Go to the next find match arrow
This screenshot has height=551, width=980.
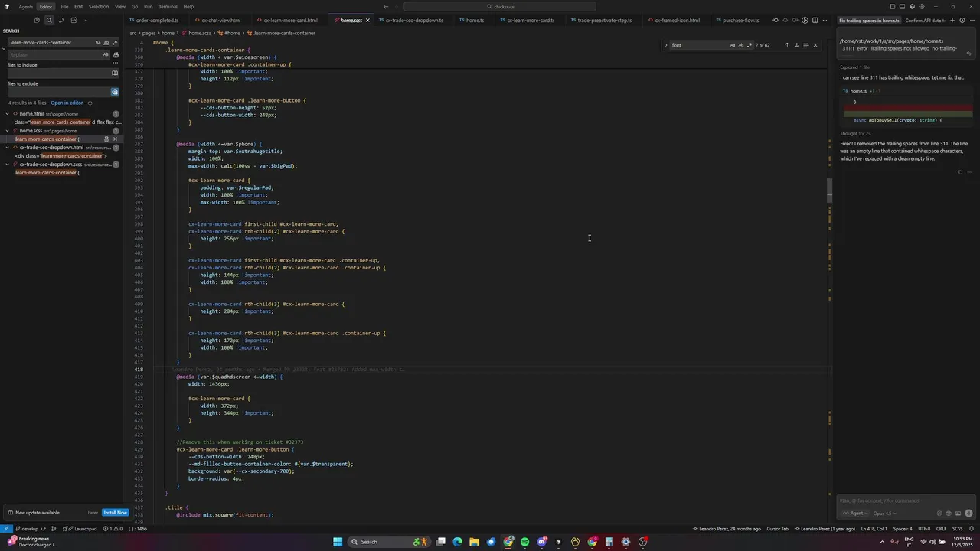pyautogui.click(x=796, y=45)
